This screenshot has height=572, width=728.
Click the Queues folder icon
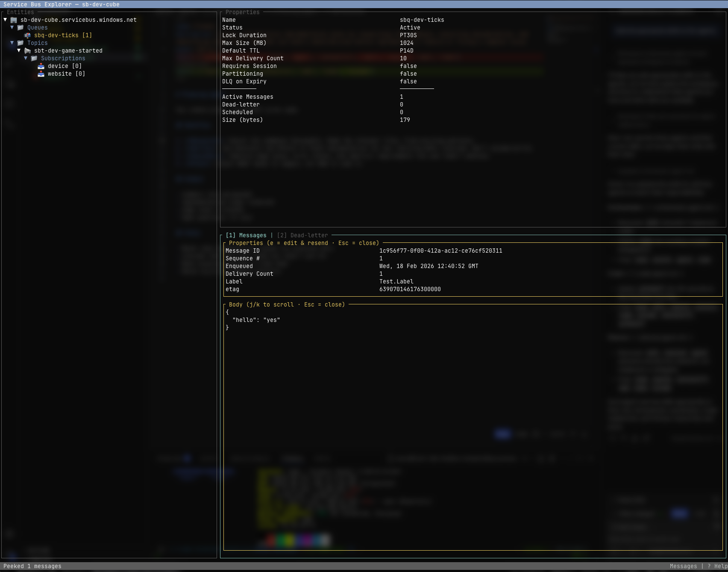pos(21,28)
